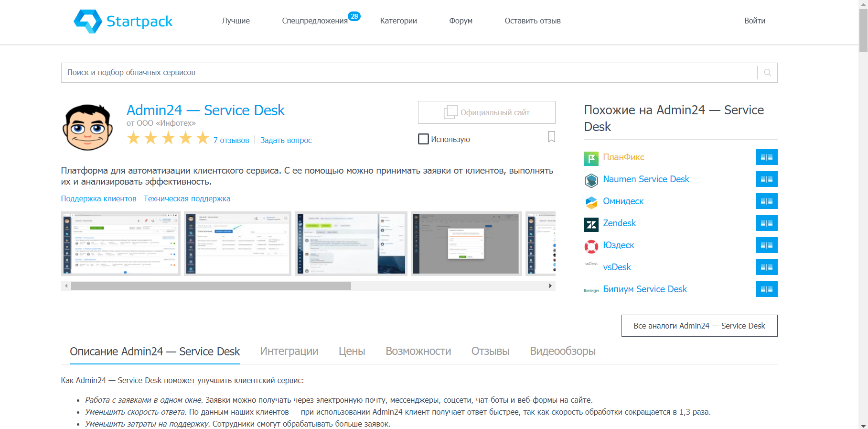Select the Описание Admin24 — Service Desk tab
Image resolution: width=868 pixels, height=429 pixels.
pos(155,352)
